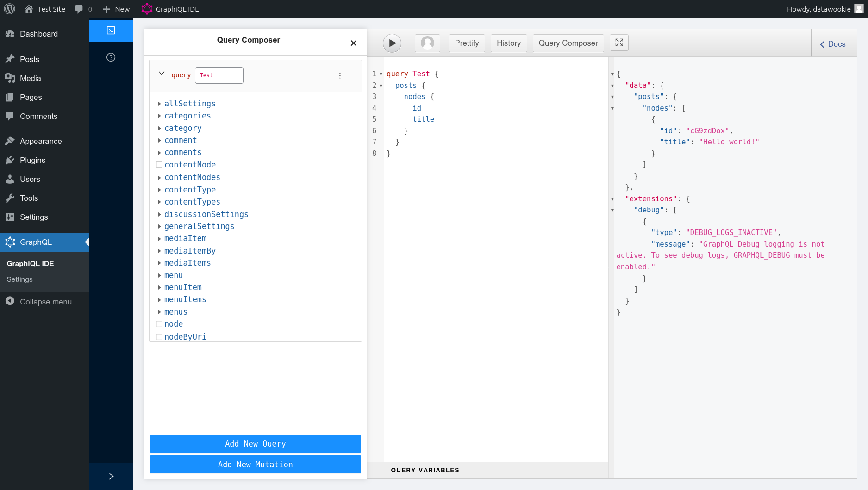Open the kebab menu beside the Test query
868x490 pixels.
pyautogui.click(x=340, y=75)
